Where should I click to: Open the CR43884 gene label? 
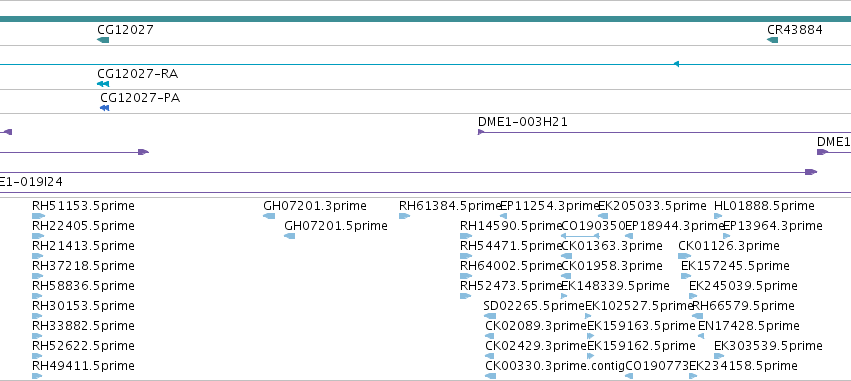[x=795, y=30]
